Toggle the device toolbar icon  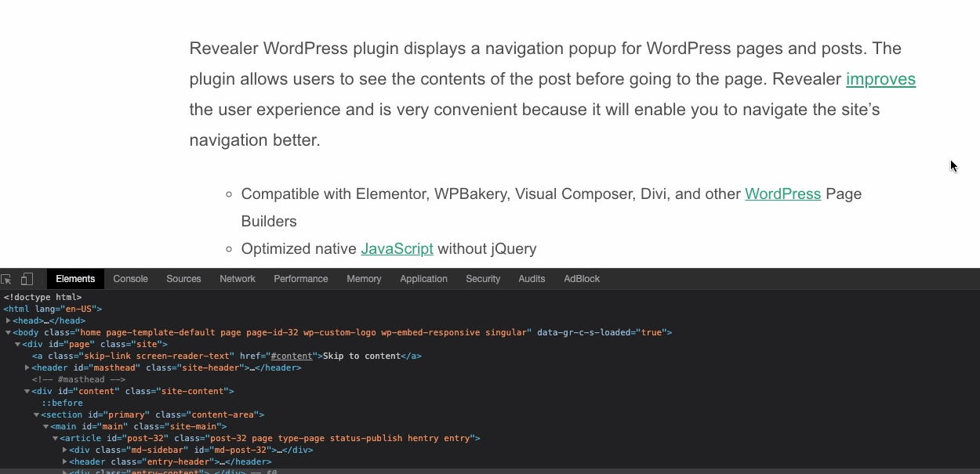[x=27, y=279]
